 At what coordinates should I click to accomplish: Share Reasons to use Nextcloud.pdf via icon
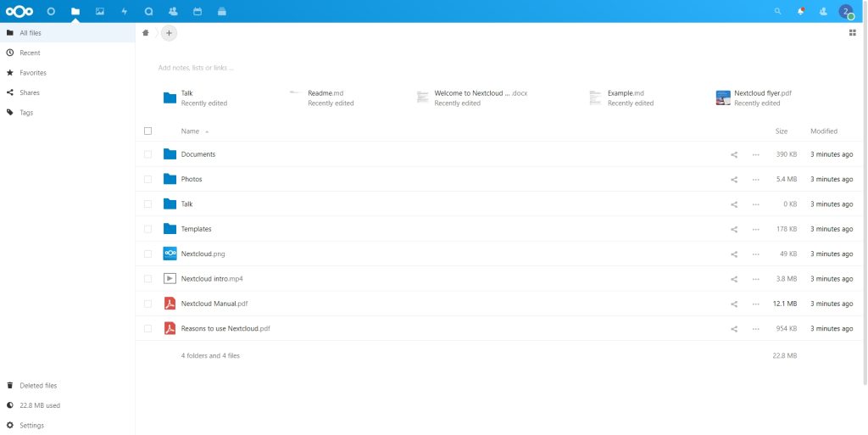point(734,329)
